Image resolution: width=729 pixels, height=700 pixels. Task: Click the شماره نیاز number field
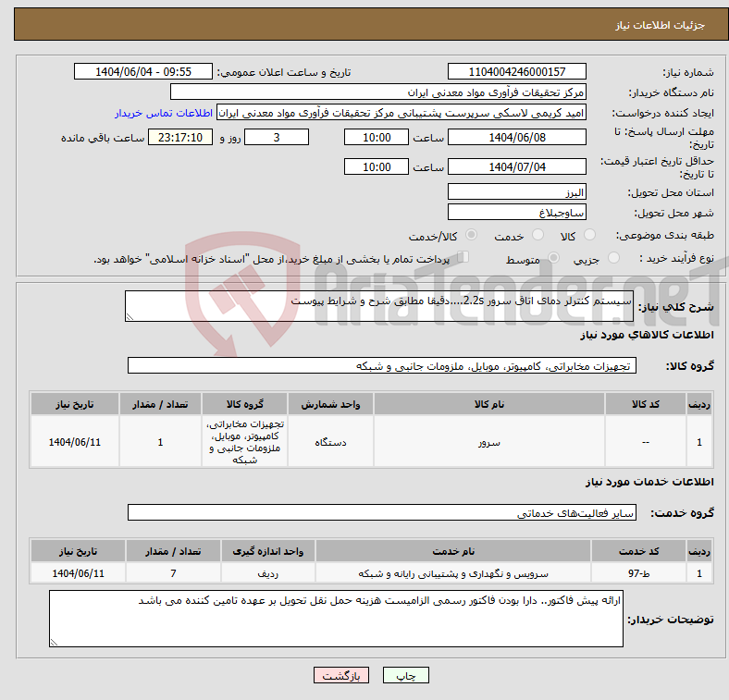click(516, 71)
